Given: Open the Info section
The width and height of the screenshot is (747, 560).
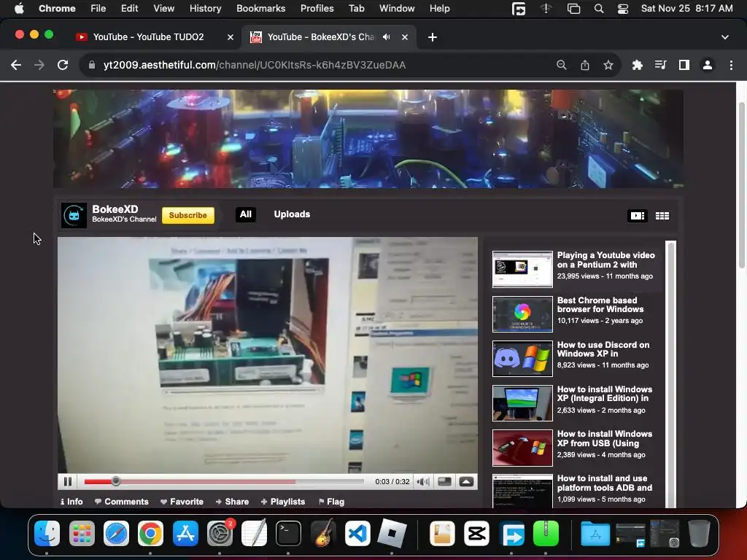Looking at the screenshot, I should pyautogui.click(x=71, y=502).
